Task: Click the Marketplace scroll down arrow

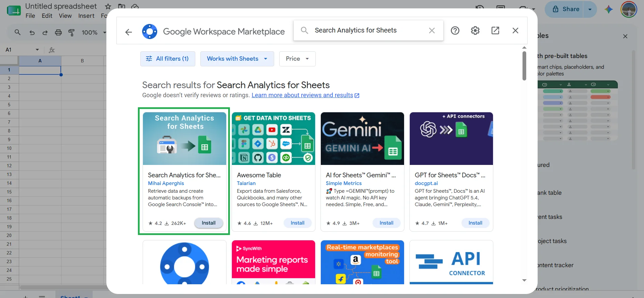Action: 524,280
